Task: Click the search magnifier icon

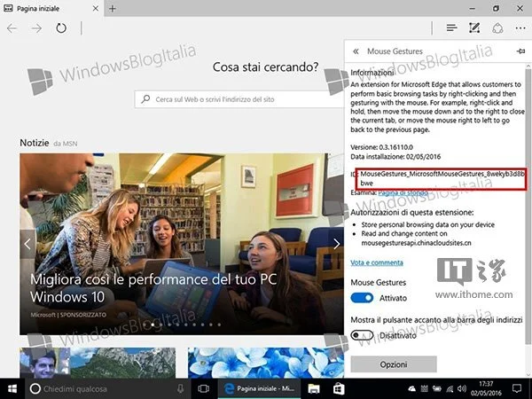Action: (x=145, y=99)
